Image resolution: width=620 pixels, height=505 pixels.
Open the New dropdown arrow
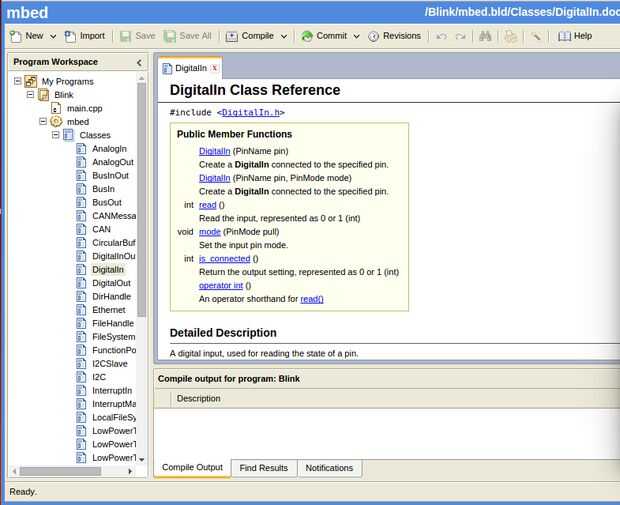53,36
